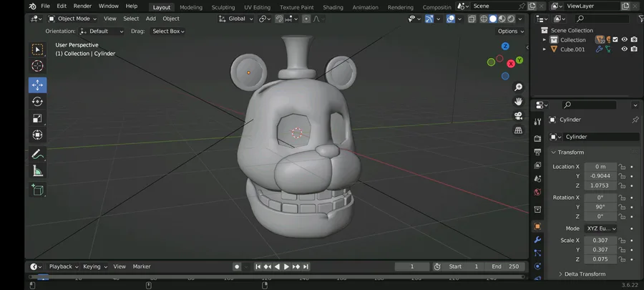
Task: Click the zoom magnifier in viewport
Action: pos(518,87)
